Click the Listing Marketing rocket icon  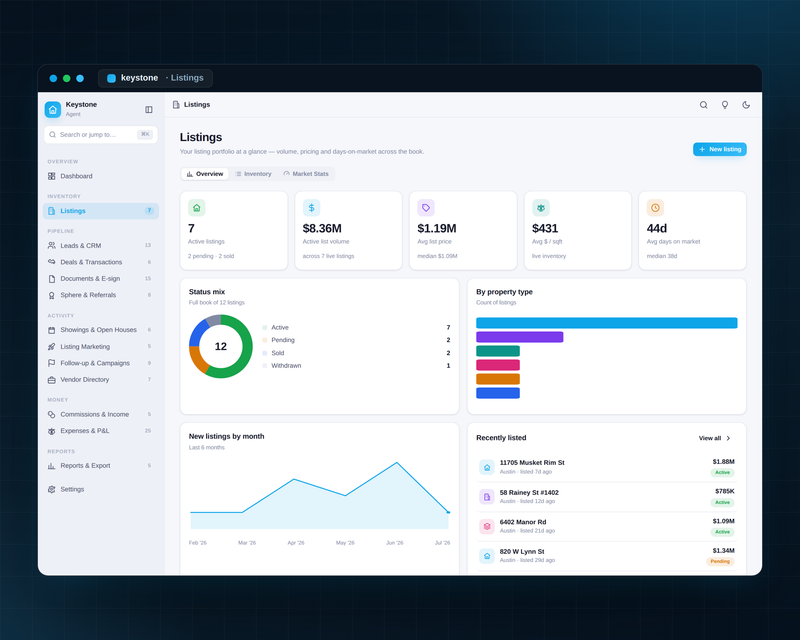tap(52, 347)
